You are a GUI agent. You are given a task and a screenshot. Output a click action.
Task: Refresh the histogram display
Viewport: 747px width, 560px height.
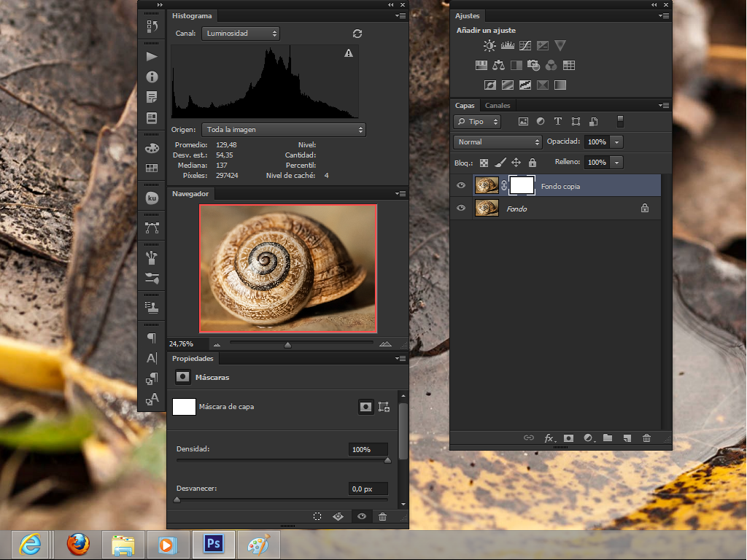(357, 34)
